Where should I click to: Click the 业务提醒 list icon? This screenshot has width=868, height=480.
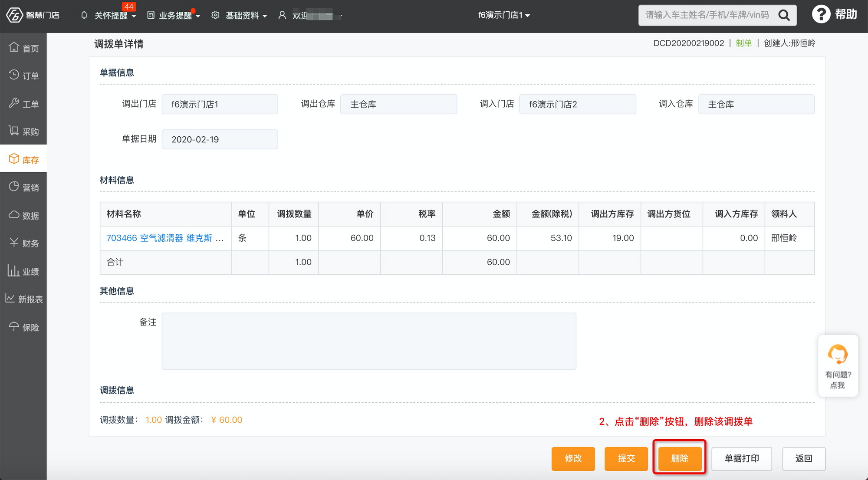[151, 15]
